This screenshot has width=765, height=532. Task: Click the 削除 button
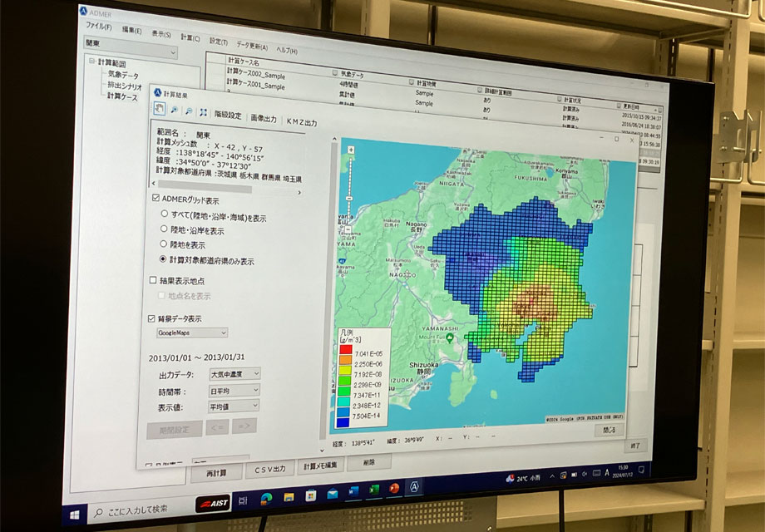tap(369, 462)
